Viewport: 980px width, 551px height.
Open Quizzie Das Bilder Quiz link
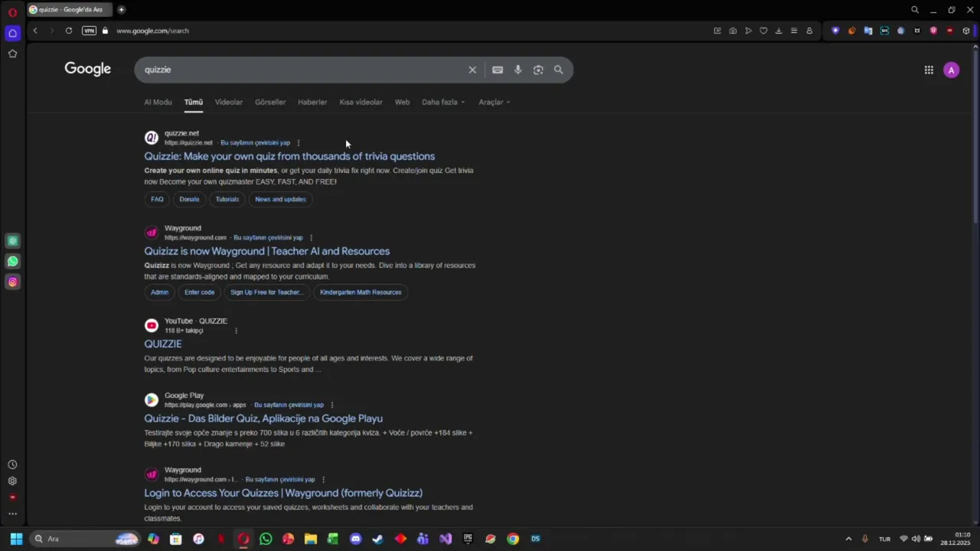(263, 419)
